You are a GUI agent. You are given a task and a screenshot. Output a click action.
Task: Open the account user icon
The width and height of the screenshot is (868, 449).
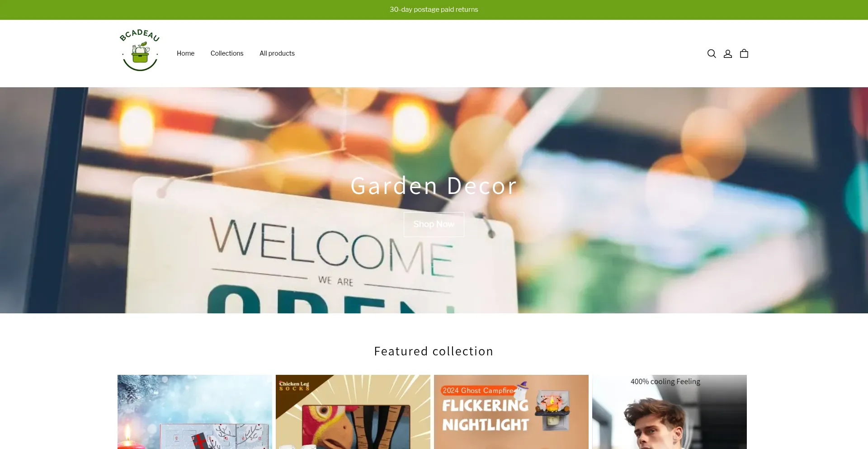tap(728, 54)
